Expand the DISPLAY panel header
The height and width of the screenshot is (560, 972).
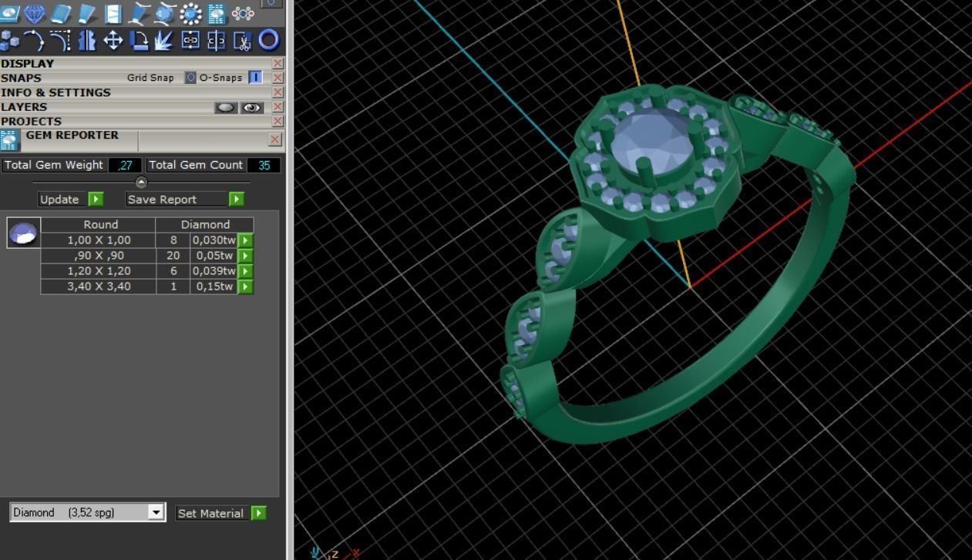click(28, 63)
